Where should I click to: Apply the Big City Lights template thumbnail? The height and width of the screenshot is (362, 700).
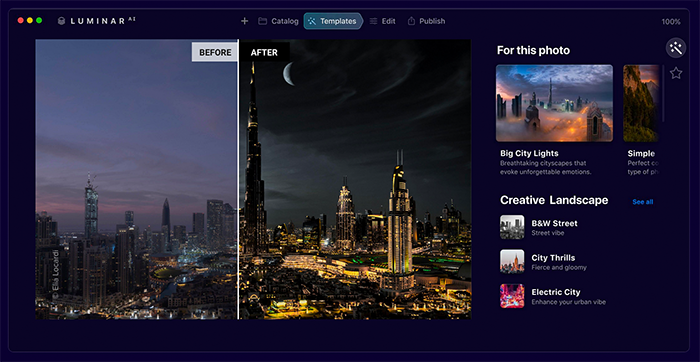click(x=554, y=103)
